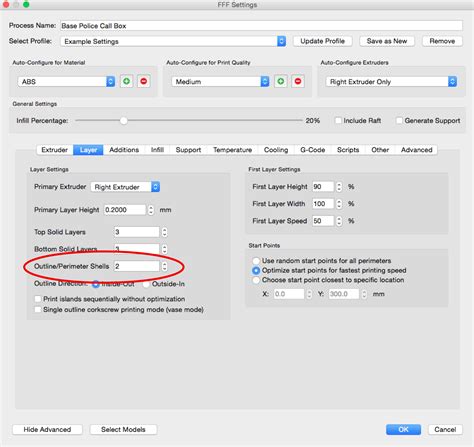Click Top Solid Layers stepper
This screenshot has width=474, height=447.
pos(164,232)
